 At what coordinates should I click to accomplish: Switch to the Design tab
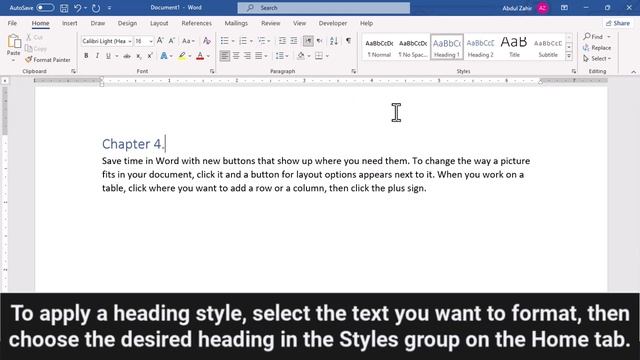tap(127, 23)
